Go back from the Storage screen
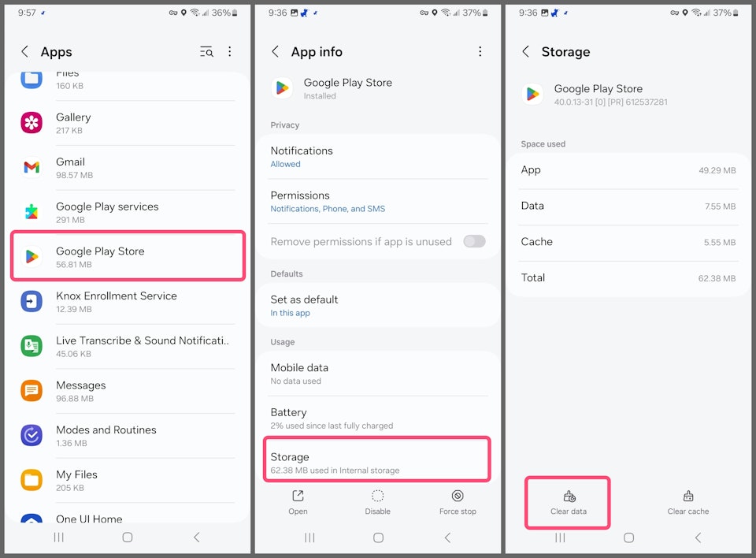 526,52
